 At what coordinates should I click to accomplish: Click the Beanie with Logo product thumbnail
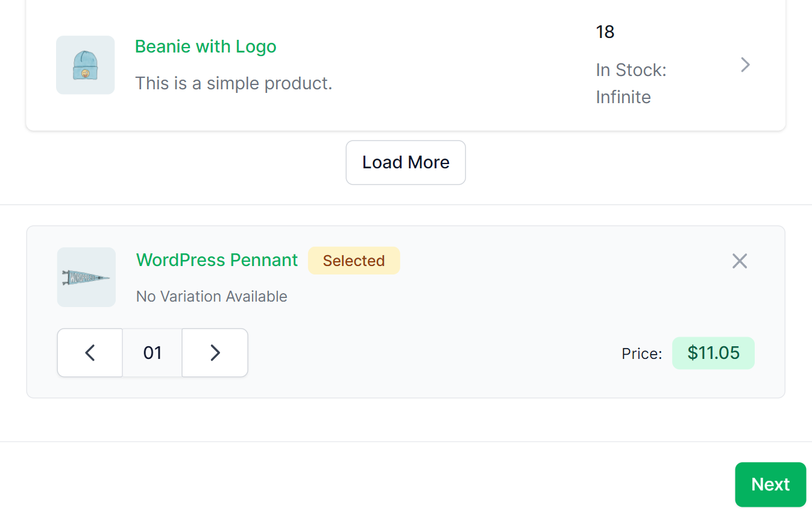(86, 65)
